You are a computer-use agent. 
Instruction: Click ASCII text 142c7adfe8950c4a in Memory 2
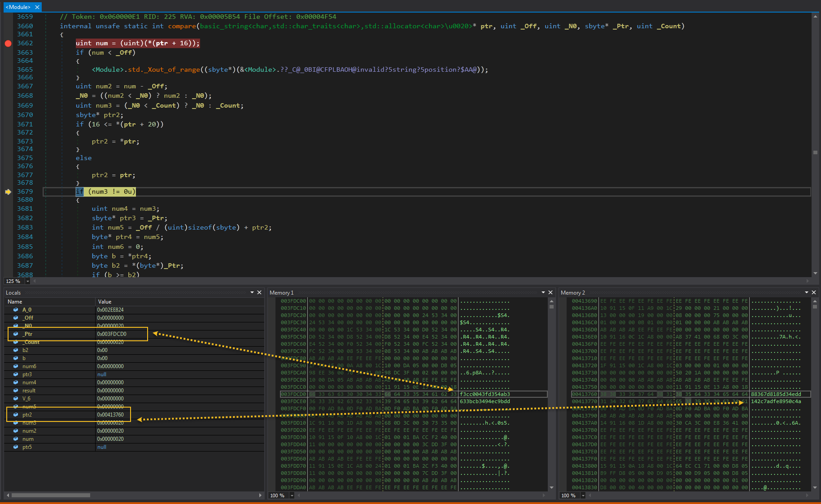[776, 401]
